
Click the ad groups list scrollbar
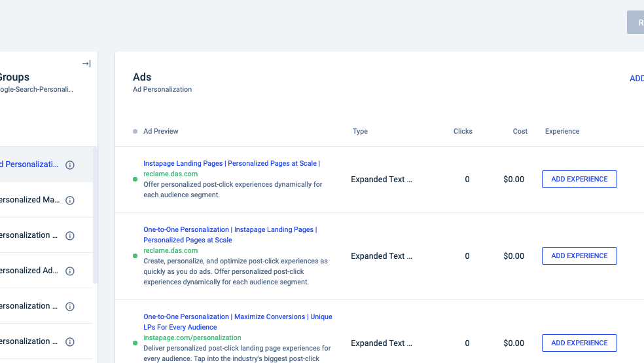(x=95, y=216)
